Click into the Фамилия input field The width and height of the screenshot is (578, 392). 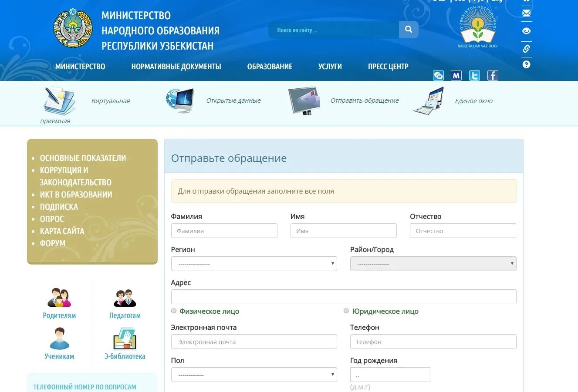(x=224, y=231)
